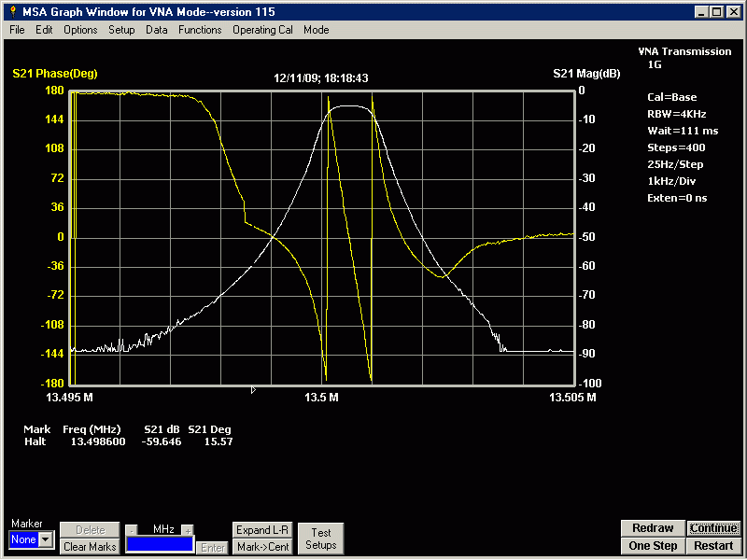The height and width of the screenshot is (560, 747).
Task: Open the Marker selection dropdown
Action: click(x=46, y=539)
